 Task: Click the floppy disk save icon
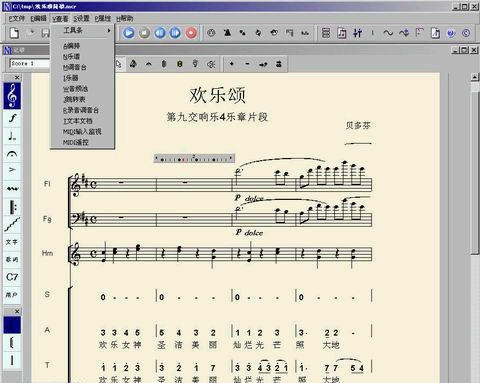pos(45,33)
